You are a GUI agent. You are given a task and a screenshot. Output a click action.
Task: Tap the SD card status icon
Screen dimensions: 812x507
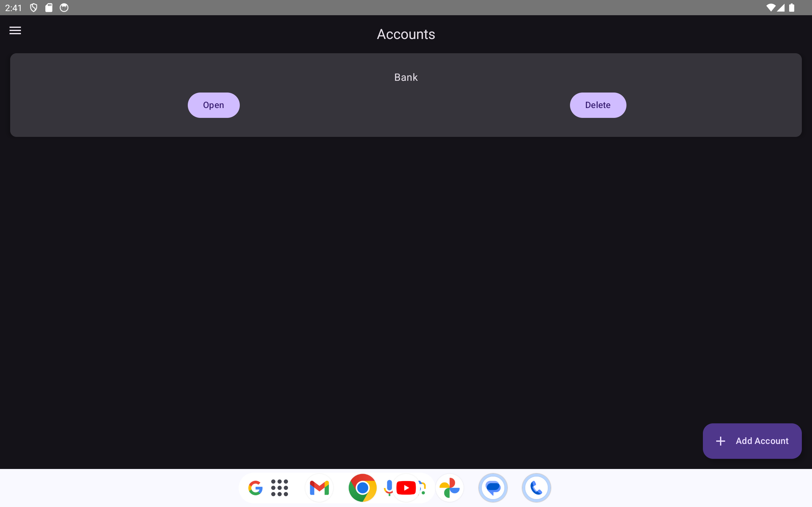[49, 7]
